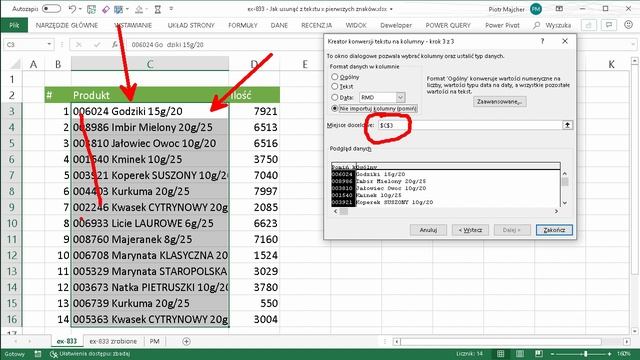Open Customize Quick Access Toolbar dropdown
The image size is (640, 360).
click(x=171, y=9)
